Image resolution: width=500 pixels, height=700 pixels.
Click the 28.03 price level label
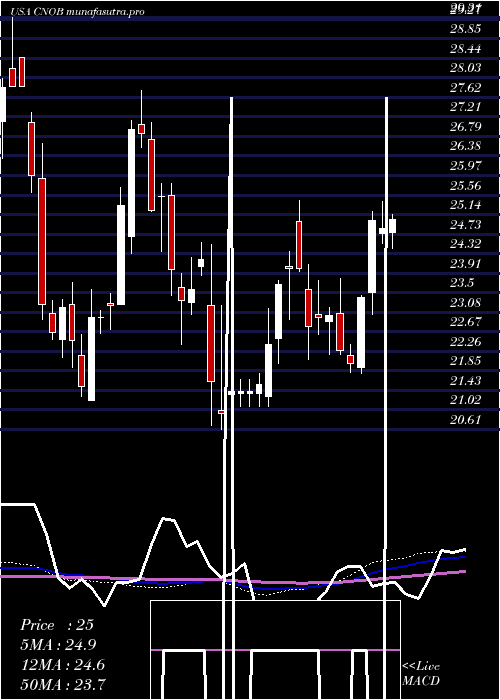pos(466,68)
